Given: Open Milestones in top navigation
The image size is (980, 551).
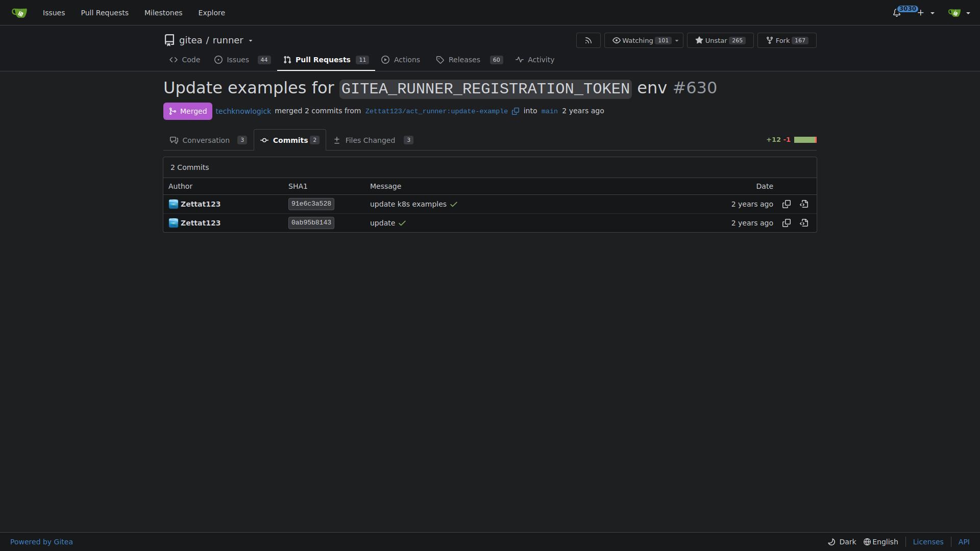Looking at the screenshot, I should tap(163, 13).
